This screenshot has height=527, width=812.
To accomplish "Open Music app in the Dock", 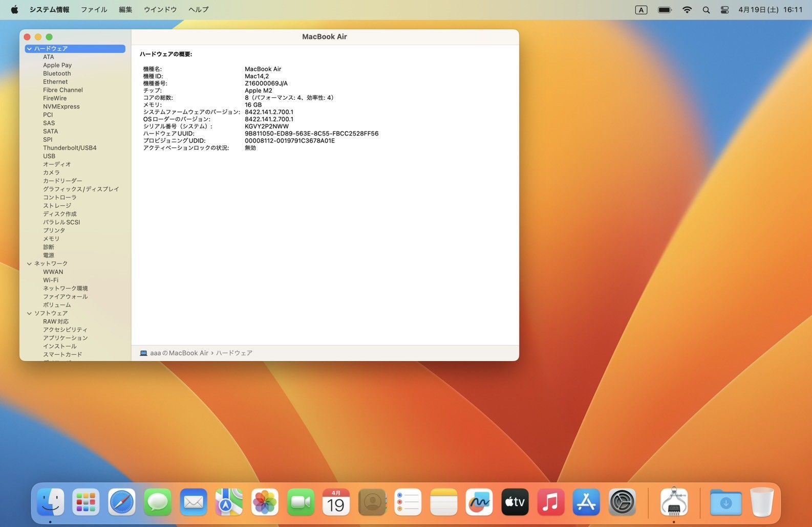I will pos(550,502).
